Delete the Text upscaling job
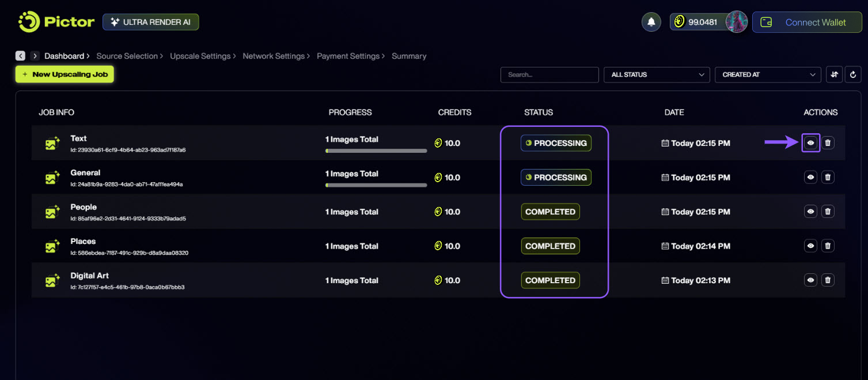 (x=828, y=143)
